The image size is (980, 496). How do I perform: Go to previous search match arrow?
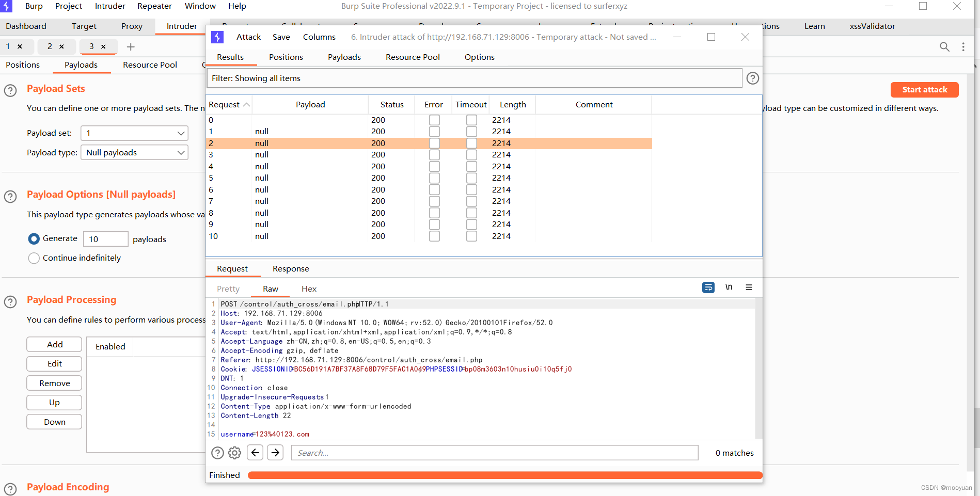255,453
